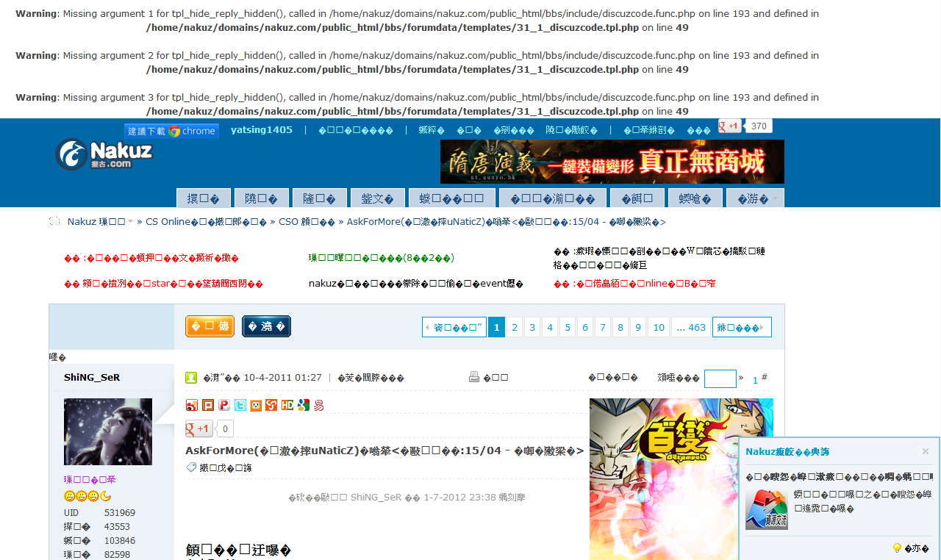This screenshot has height=560, width=941.
Task: Click the current page 1 indicator
Action: click(497, 328)
